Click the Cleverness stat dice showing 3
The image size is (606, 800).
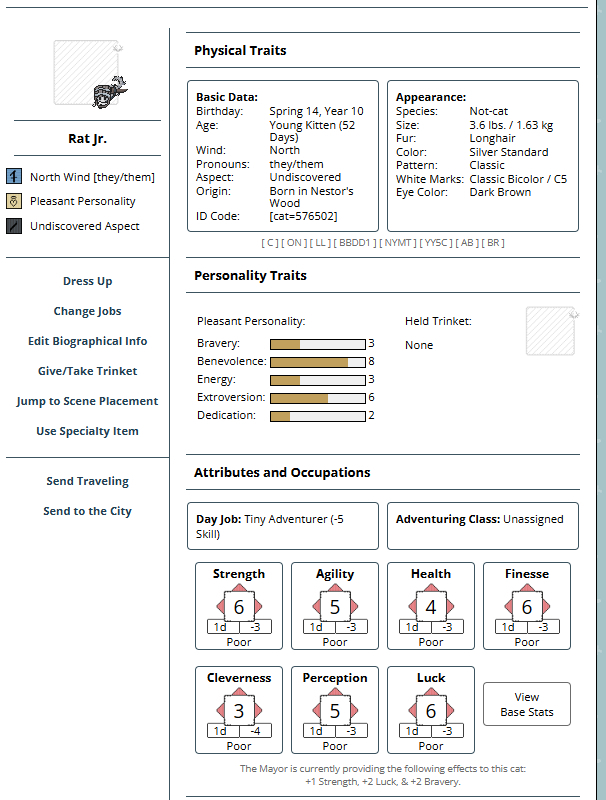click(239, 710)
